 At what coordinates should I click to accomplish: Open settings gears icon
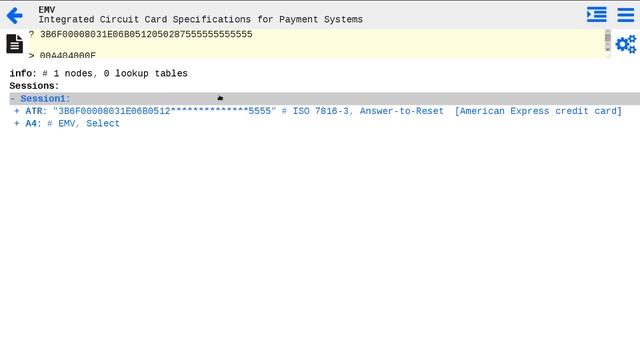[626, 44]
